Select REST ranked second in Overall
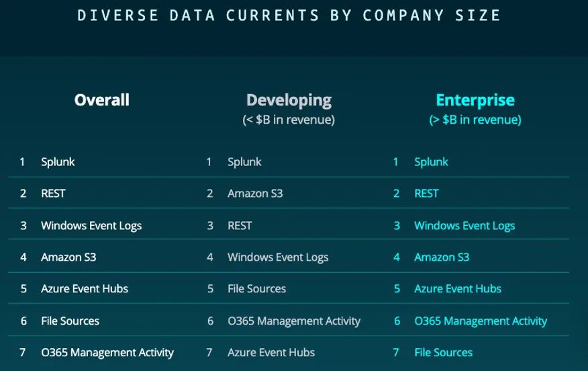This screenshot has width=588, height=371. (53, 194)
